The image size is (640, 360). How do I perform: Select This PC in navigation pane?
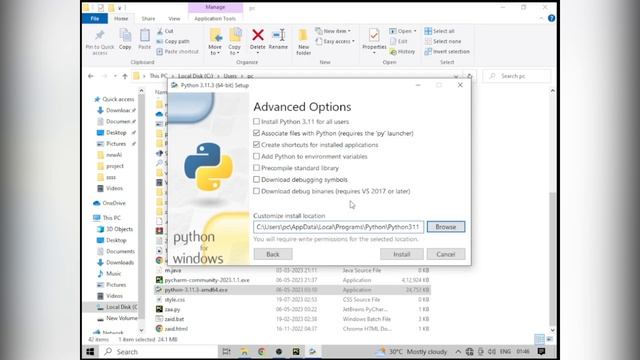[x=107, y=218]
